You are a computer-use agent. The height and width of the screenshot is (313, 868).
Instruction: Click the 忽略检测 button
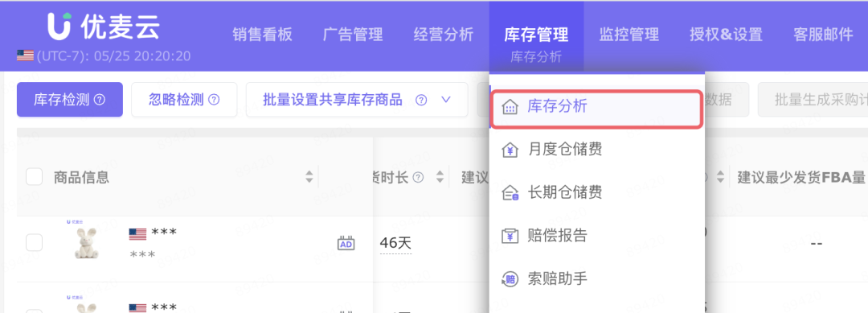184,100
